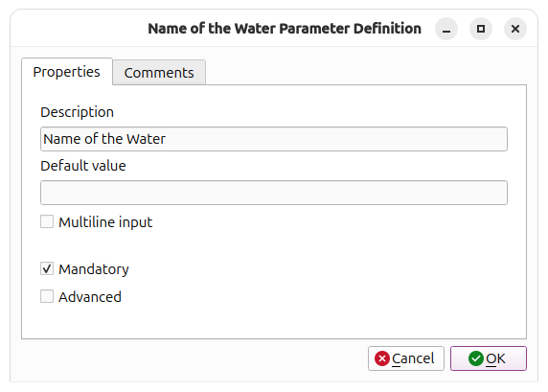Click inside the empty Default value field
548x392 pixels.
tap(274, 193)
